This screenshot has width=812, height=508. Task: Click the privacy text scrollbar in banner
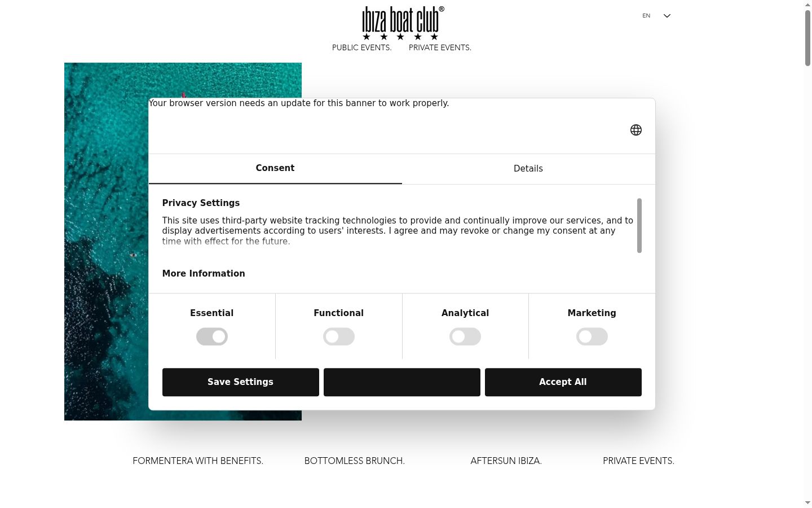[639, 226]
